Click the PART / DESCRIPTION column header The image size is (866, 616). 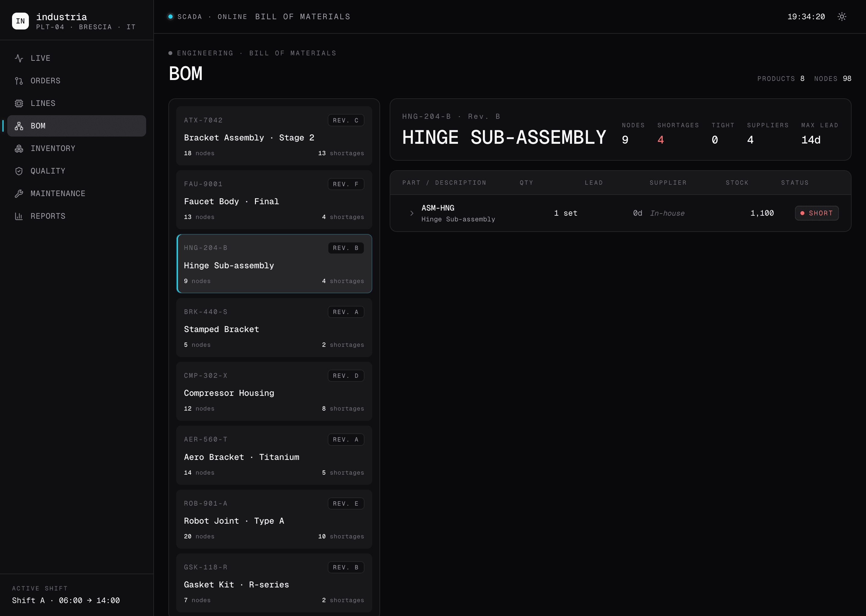coord(444,183)
